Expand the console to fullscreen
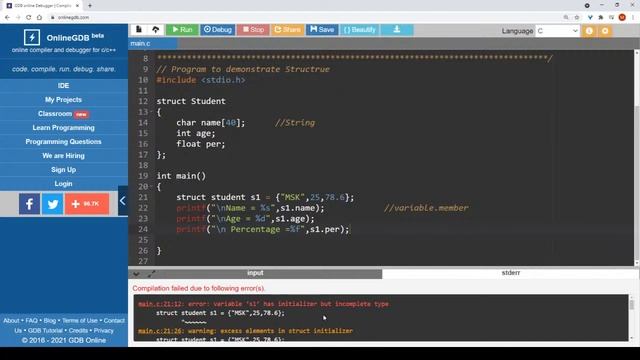The height and width of the screenshot is (360, 640). point(151,273)
